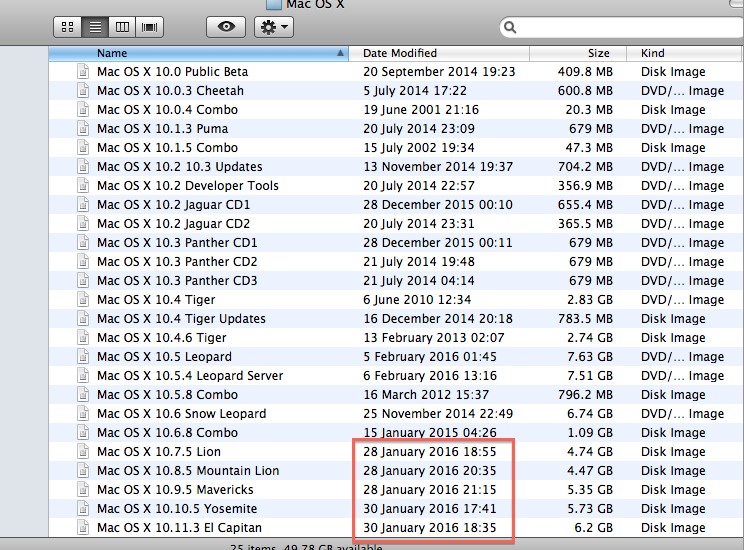
Task: Sort by Kind column header
Action: pos(684,53)
